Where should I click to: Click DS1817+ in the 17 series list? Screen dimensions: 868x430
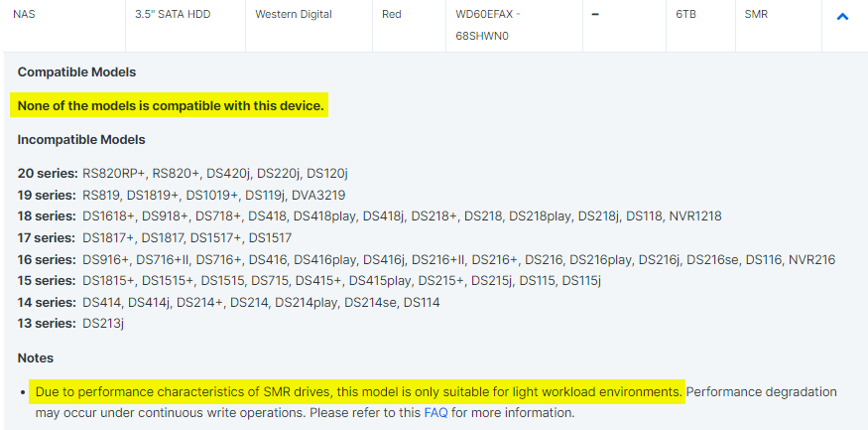click(x=108, y=238)
